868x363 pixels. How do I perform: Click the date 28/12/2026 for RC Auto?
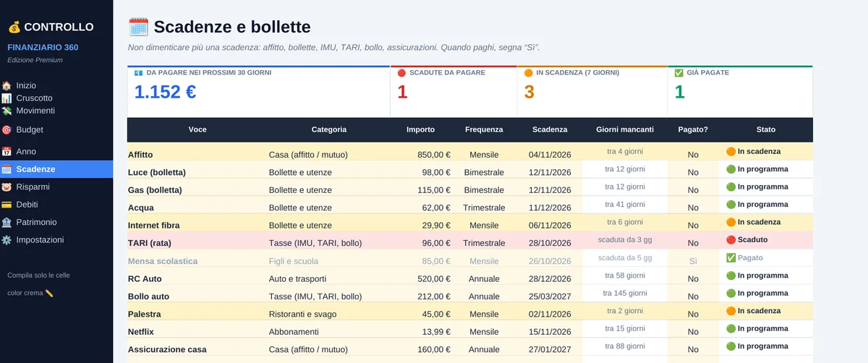(550, 278)
